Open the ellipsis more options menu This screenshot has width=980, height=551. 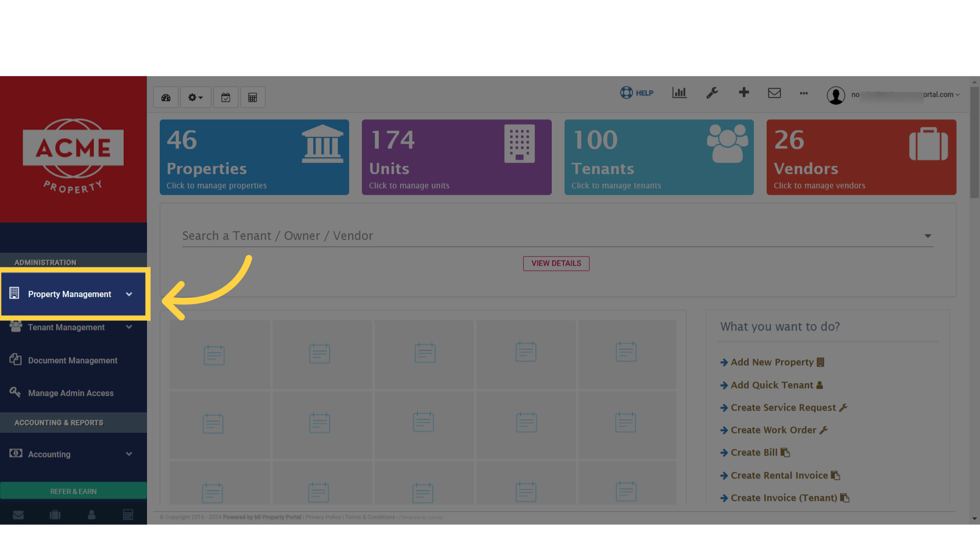(803, 93)
